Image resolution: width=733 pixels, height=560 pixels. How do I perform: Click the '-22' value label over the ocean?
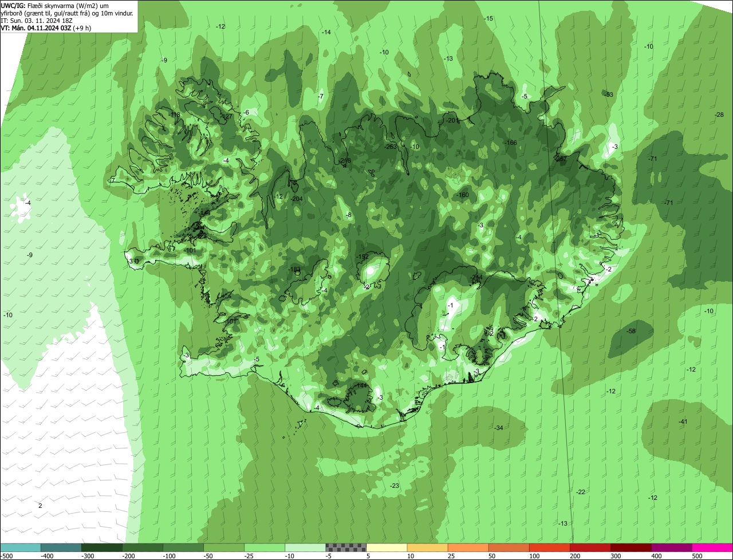[x=581, y=492]
